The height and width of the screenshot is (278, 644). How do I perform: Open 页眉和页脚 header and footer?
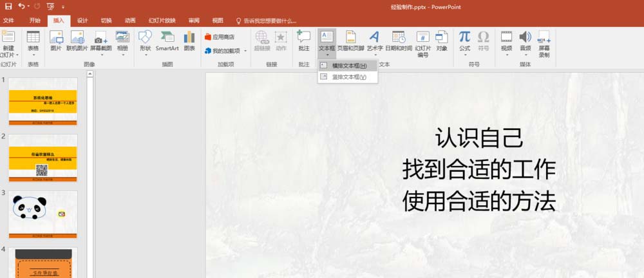[x=351, y=41]
